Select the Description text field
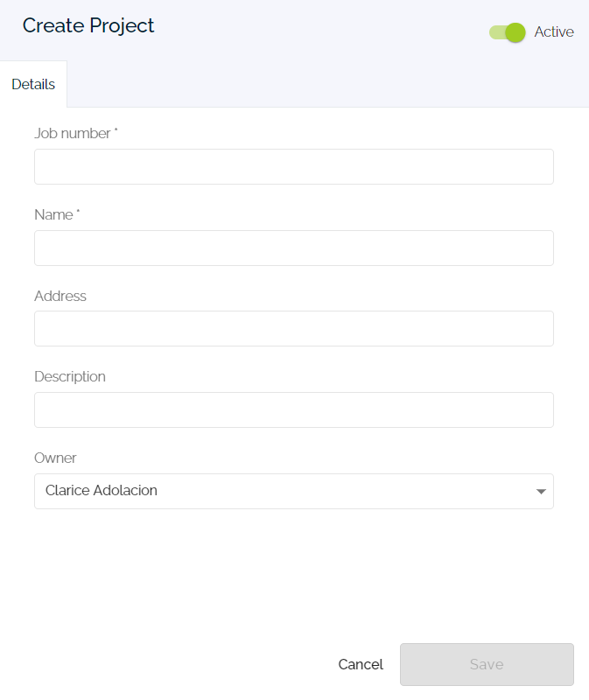This screenshot has width=589, height=700. pyautogui.click(x=293, y=409)
